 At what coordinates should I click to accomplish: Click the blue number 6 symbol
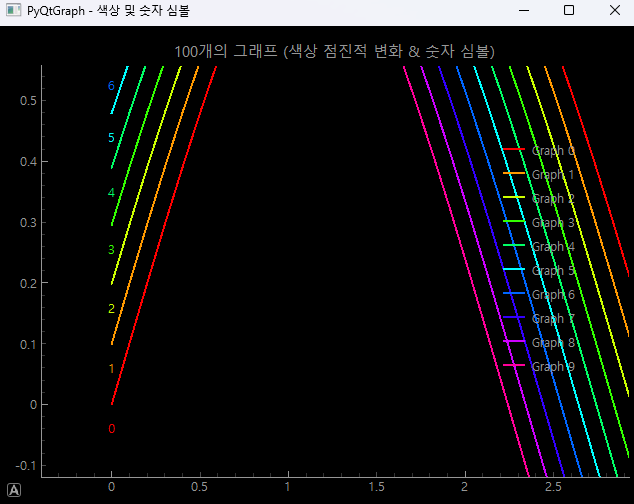tap(112, 85)
